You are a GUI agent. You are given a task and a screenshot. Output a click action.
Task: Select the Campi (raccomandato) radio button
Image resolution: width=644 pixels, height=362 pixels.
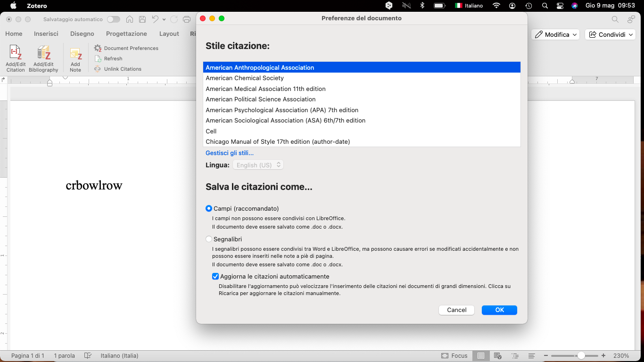pyautogui.click(x=209, y=208)
